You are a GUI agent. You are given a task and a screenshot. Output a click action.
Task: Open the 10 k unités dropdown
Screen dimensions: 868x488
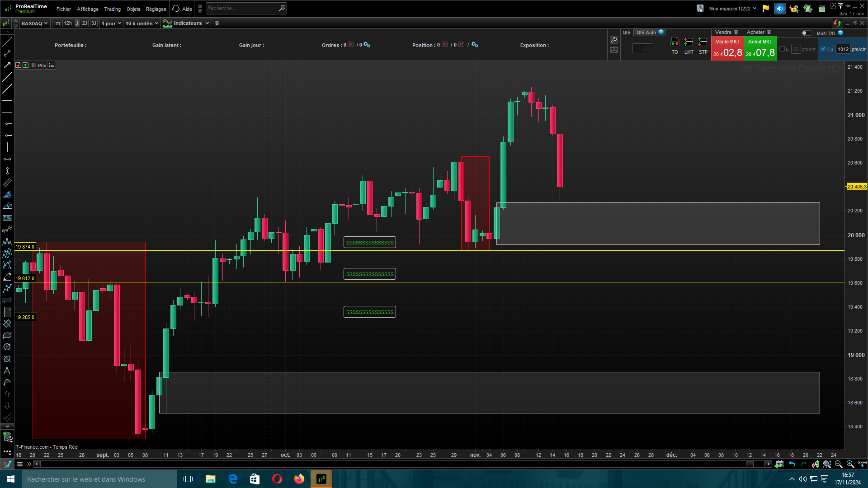pyautogui.click(x=142, y=23)
